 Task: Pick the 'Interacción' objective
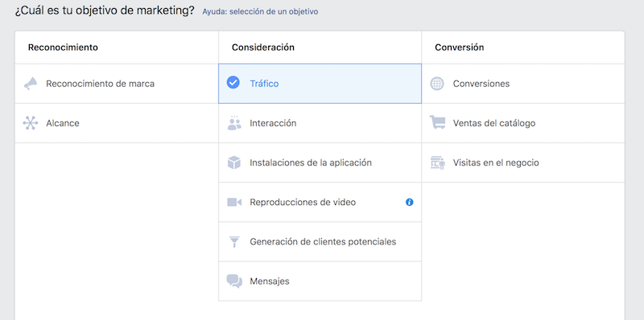pos(273,123)
